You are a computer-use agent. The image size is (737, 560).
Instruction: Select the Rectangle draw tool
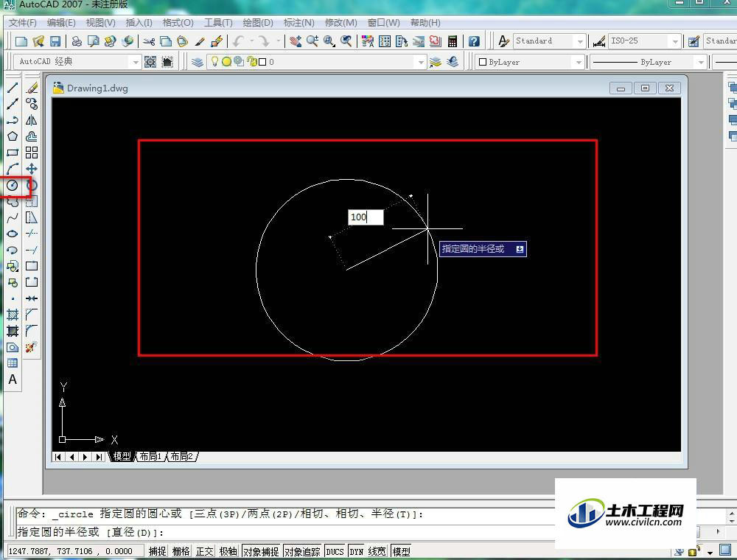(13, 153)
